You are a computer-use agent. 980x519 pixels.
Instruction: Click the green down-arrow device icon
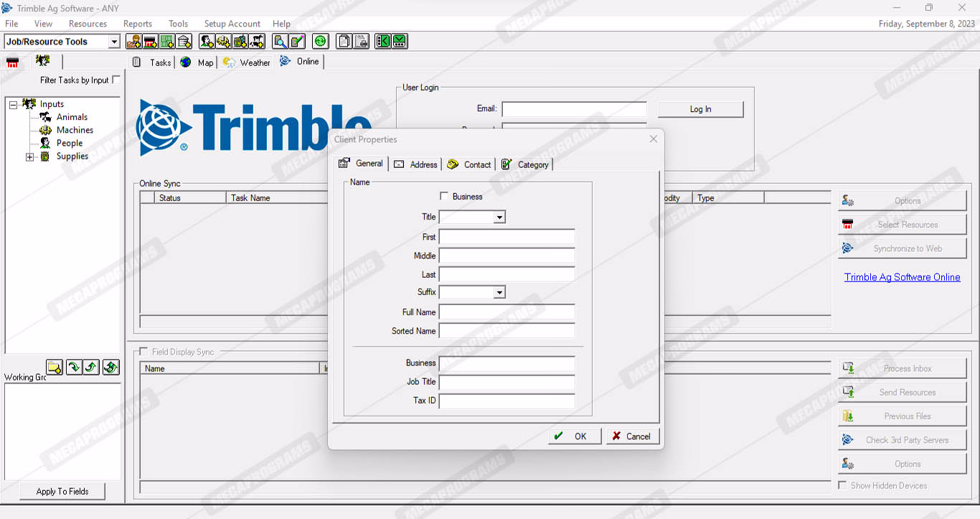400,42
